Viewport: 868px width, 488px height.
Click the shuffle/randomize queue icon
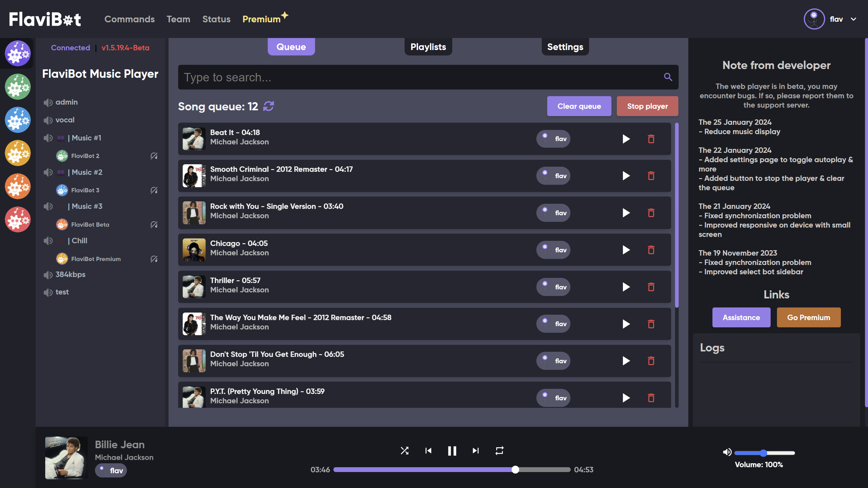(405, 450)
